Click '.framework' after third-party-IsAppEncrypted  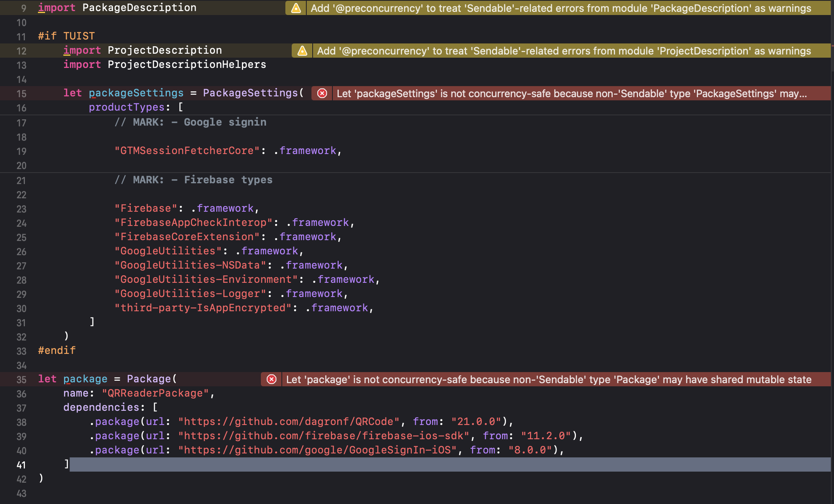pyautogui.click(x=337, y=308)
